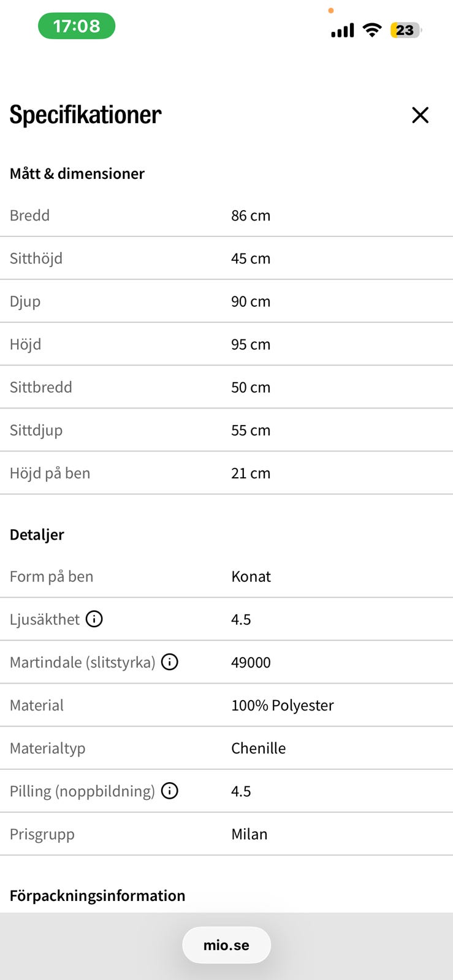Tap the Martindale (slitstyrka) info icon

coord(170,662)
